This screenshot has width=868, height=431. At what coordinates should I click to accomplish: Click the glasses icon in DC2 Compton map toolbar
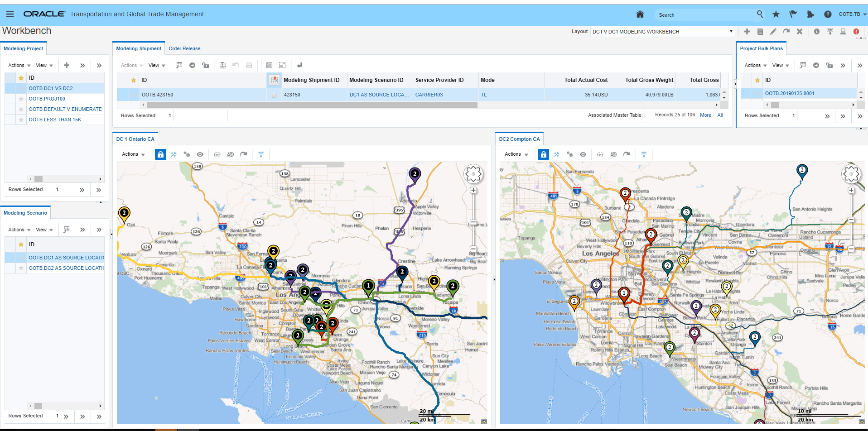coord(600,154)
